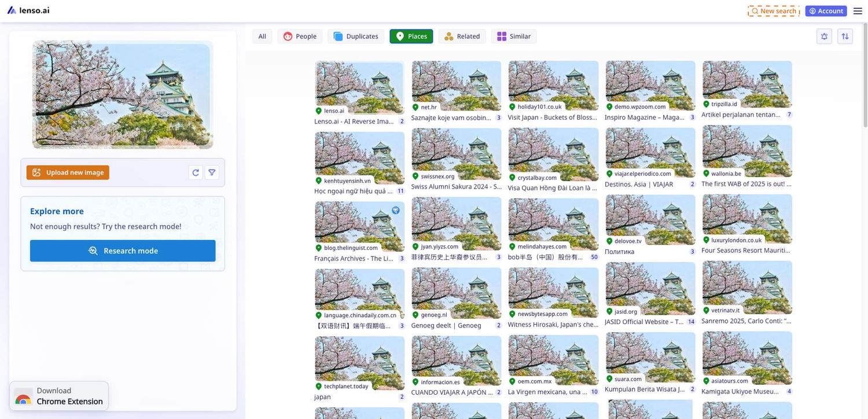
Task: Click the alert bell icon
Action: [x=824, y=36]
